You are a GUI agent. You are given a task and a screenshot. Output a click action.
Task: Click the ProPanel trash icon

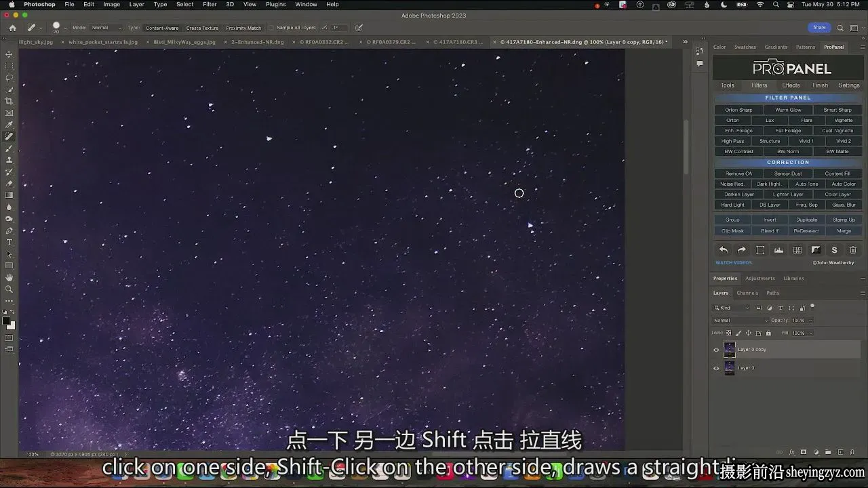pos(853,250)
